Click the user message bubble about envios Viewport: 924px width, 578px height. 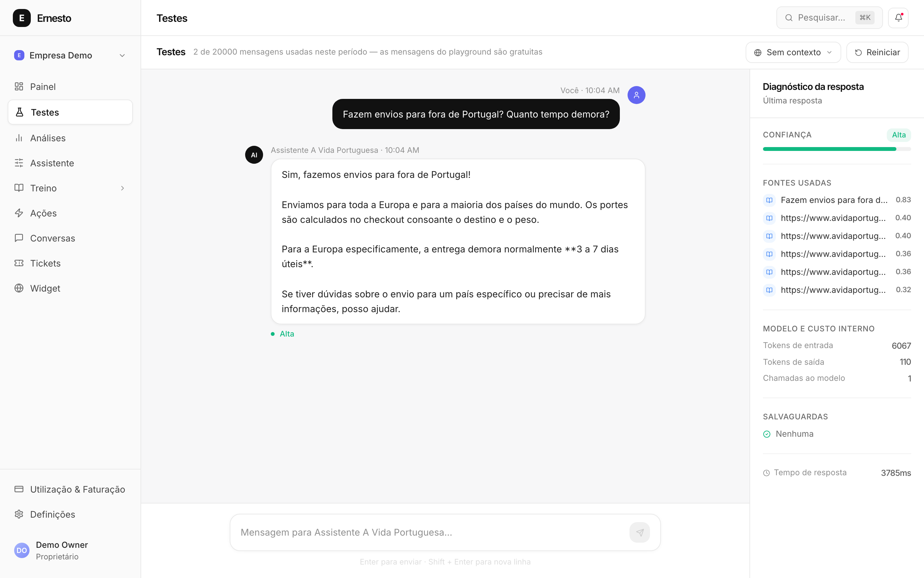pos(476,114)
